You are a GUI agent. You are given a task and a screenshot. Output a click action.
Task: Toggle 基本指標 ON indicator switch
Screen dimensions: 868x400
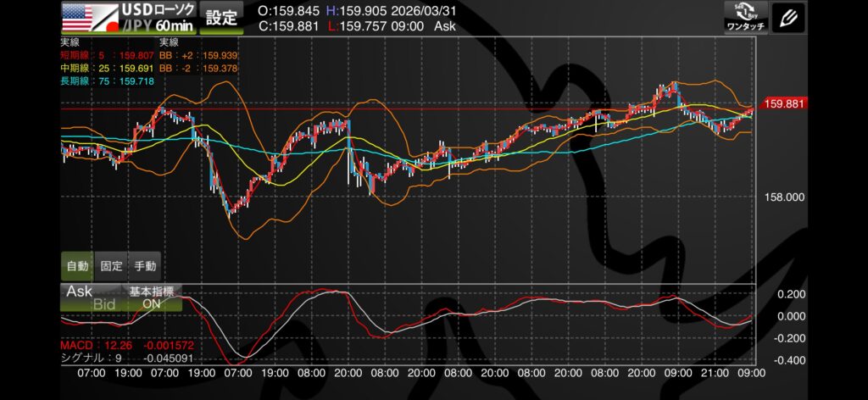151,297
